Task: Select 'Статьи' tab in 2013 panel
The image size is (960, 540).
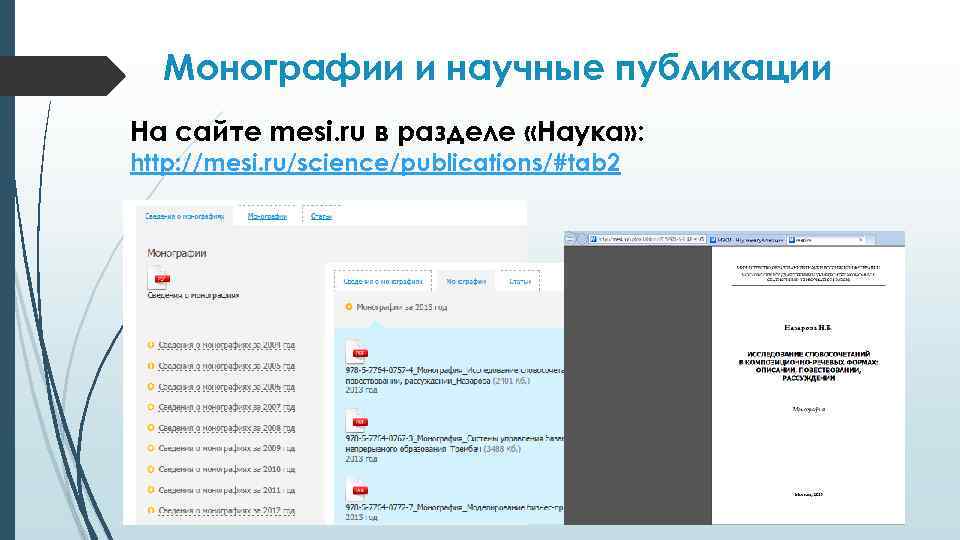Action: pyautogui.click(x=520, y=282)
